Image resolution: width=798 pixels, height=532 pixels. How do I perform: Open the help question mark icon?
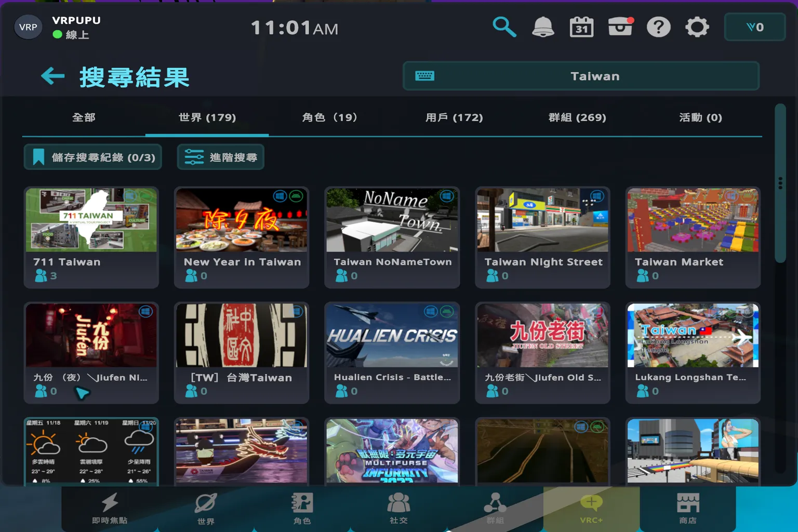[x=659, y=27]
